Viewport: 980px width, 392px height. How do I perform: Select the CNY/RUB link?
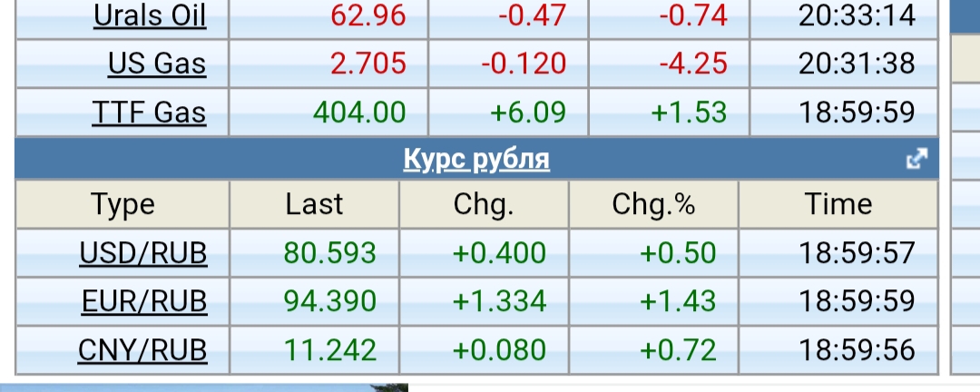pos(143,349)
